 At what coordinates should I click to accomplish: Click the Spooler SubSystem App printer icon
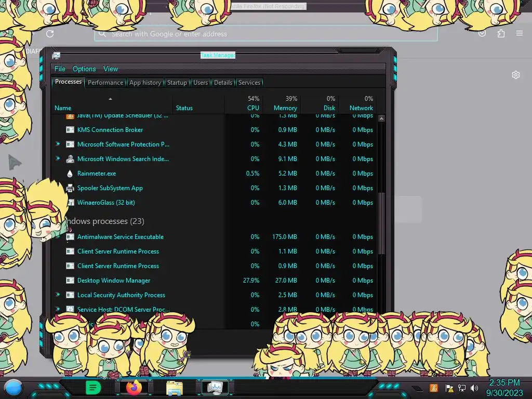point(70,188)
